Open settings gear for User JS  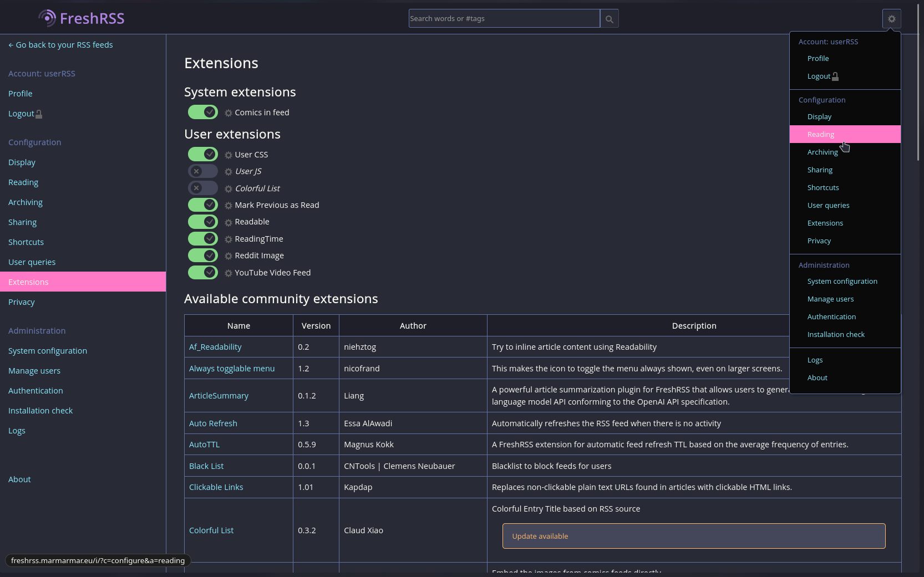229,172
